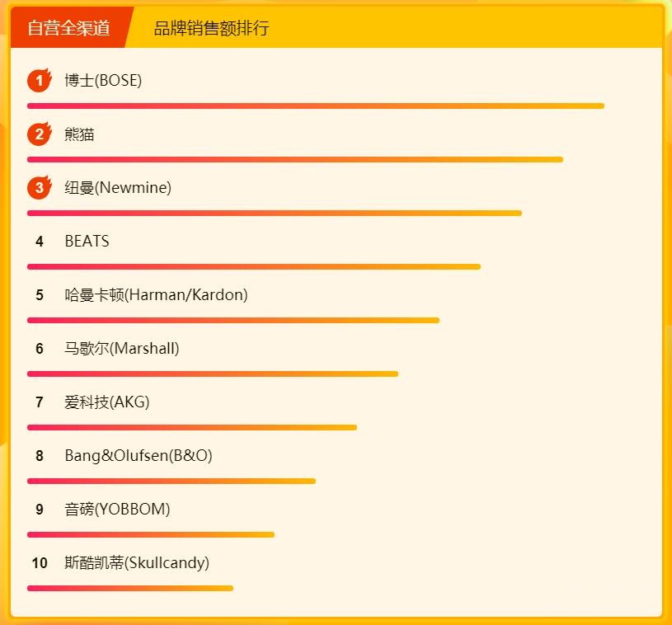Click the flame badge for rank 1
This screenshot has width=672, height=625.
point(39,81)
